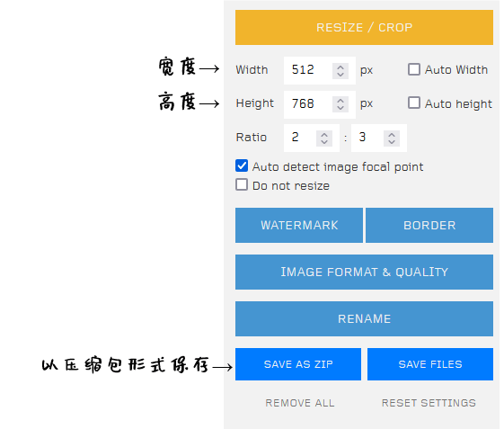Click the Remove All link
Image resolution: width=504 pixels, height=429 pixels.
coord(299,403)
